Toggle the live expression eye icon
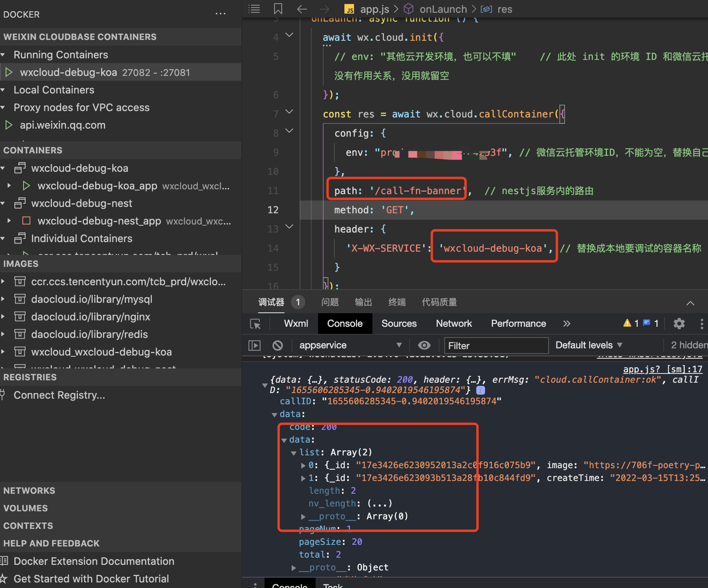Image resolution: width=708 pixels, height=588 pixels. click(424, 345)
